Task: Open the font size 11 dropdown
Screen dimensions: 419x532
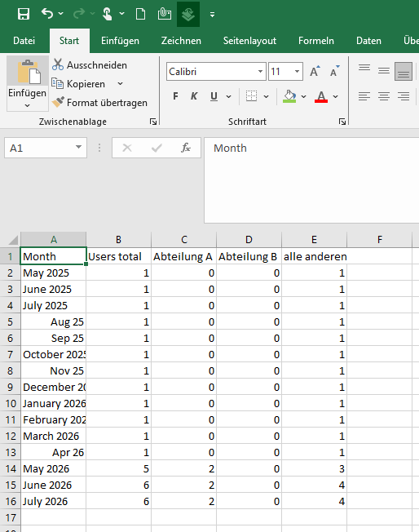Action: 297,71
